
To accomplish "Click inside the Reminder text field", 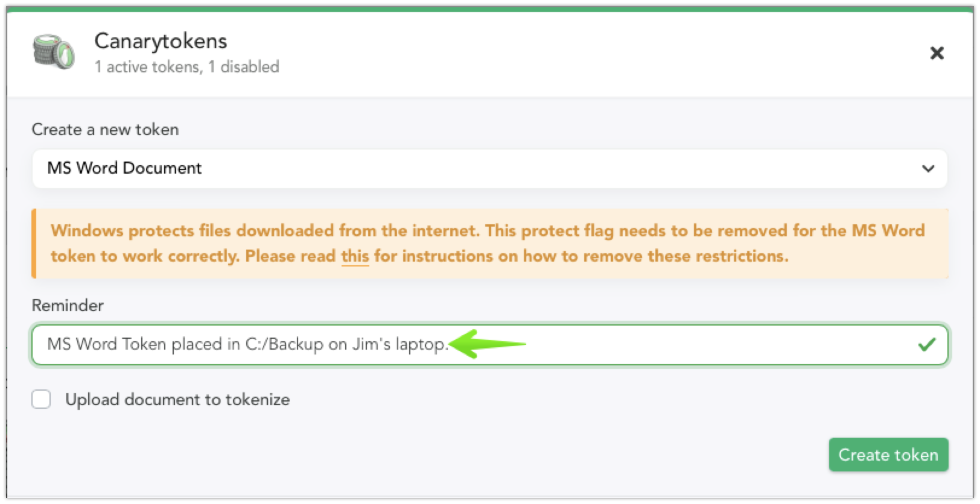I will [489, 345].
